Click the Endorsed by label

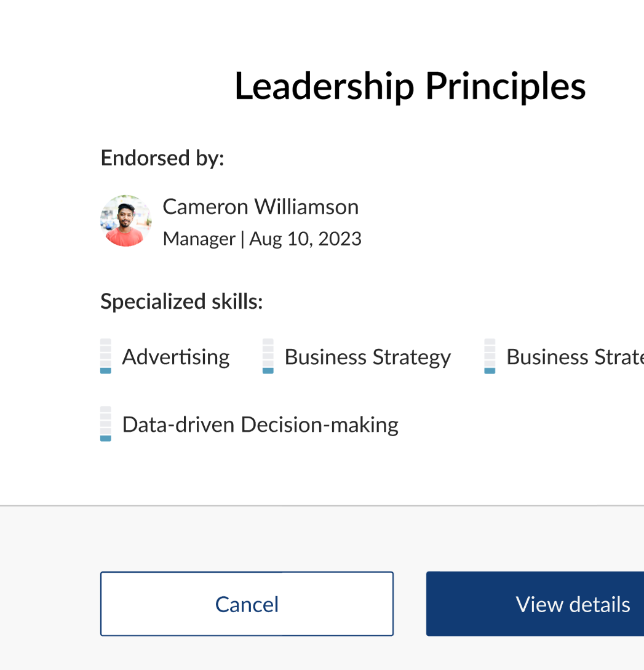coord(162,159)
